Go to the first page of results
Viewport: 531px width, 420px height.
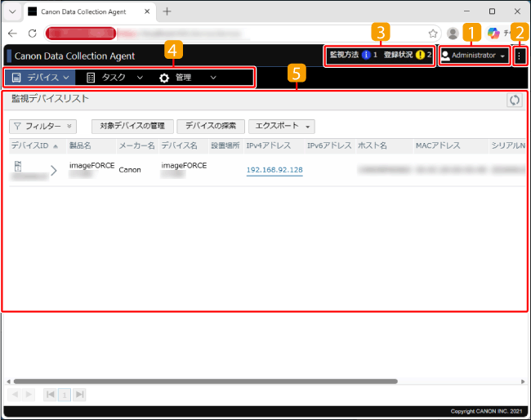(x=51, y=394)
